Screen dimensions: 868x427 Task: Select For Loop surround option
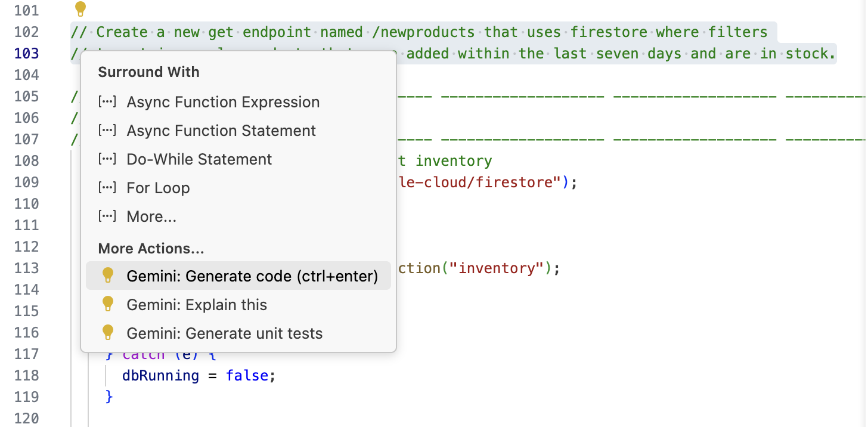tap(238, 188)
